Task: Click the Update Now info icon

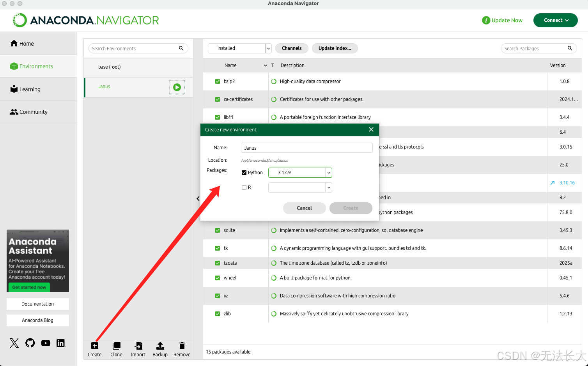Action: 486,20
